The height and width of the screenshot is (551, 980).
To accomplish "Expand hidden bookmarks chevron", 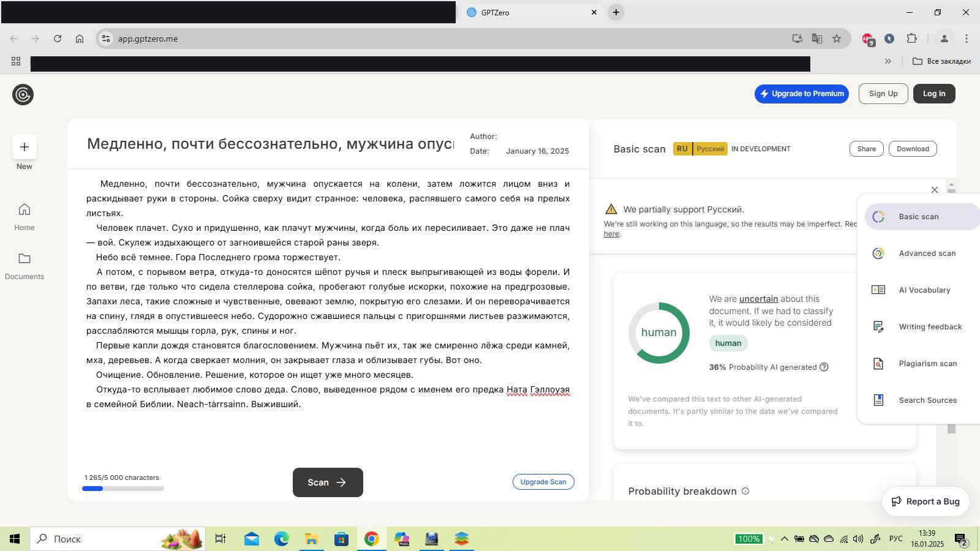I will (x=888, y=61).
